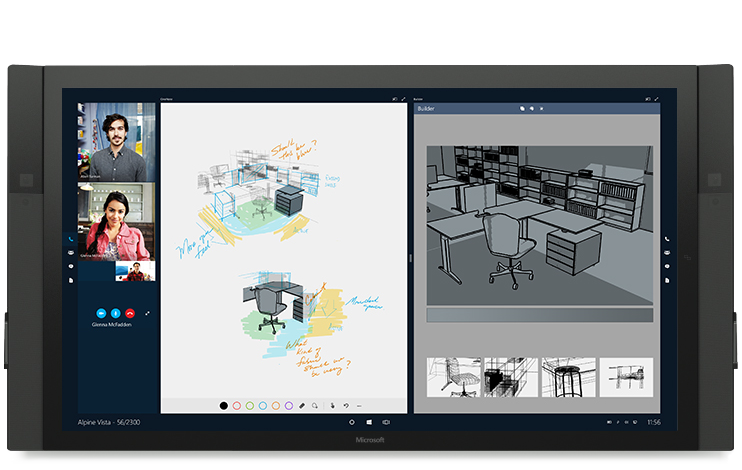Open the whiteboard icon below the phone beside Builder
This screenshot has height=470, width=742.
(x=667, y=253)
